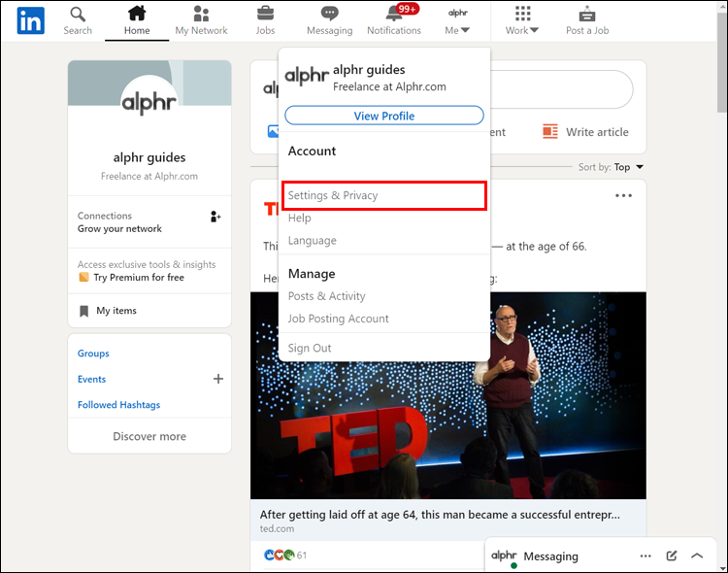The height and width of the screenshot is (573, 728).
Task: Open Messaging speech bubble icon
Action: (x=330, y=14)
